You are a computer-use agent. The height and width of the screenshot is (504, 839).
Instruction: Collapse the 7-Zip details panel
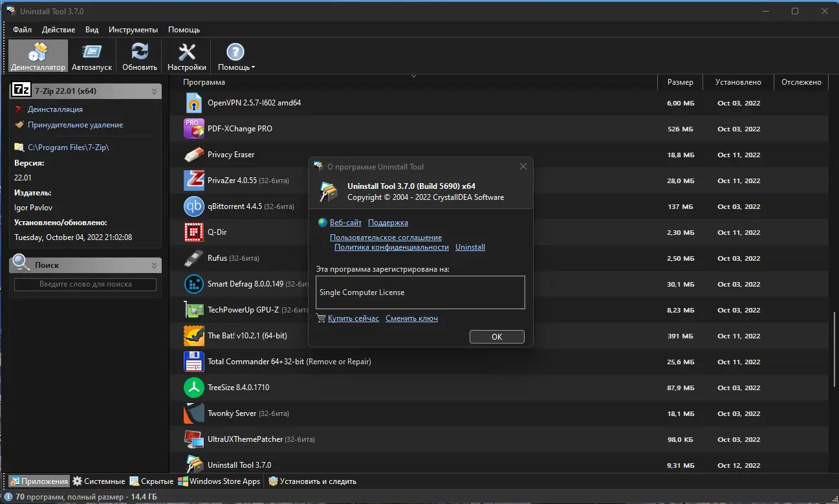pyautogui.click(x=154, y=91)
